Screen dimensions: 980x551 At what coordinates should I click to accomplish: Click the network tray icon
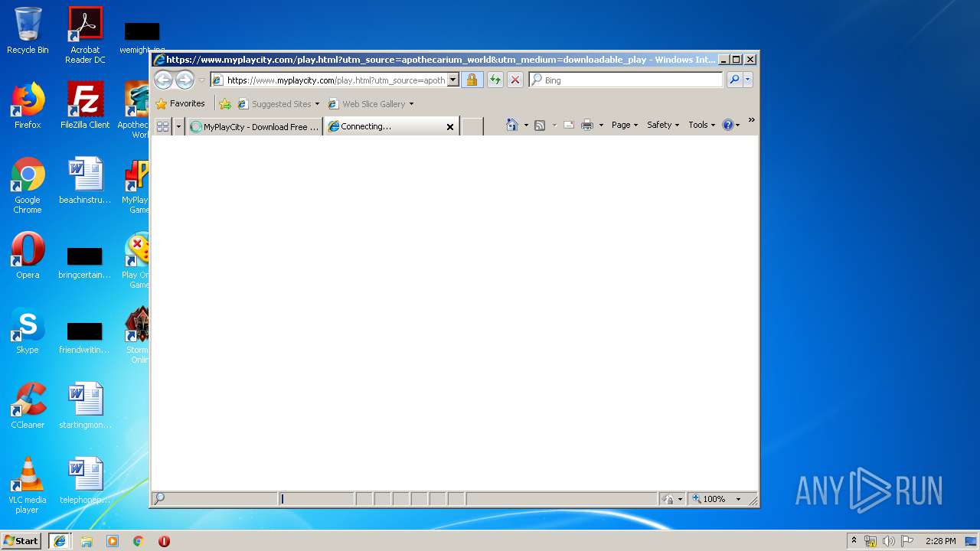click(x=871, y=541)
